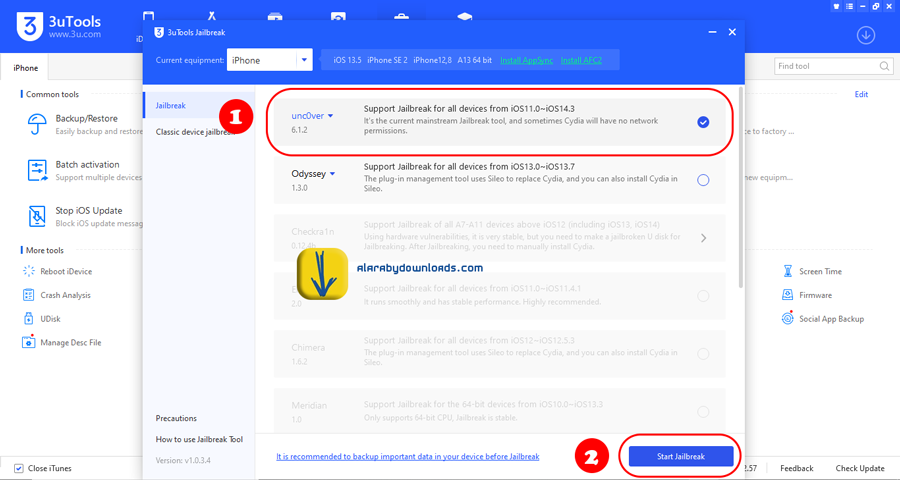Click the Install AppSync link

tap(526, 60)
